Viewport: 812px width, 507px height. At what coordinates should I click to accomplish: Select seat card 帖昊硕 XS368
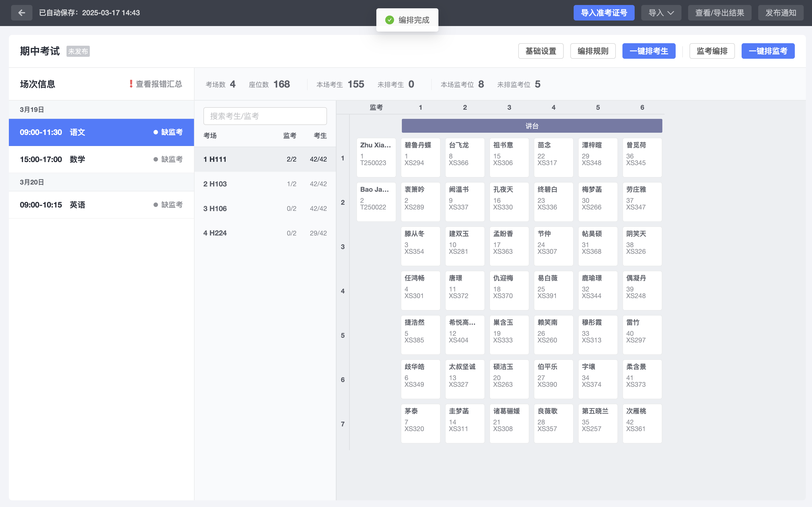pyautogui.click(x=598, y=246)
